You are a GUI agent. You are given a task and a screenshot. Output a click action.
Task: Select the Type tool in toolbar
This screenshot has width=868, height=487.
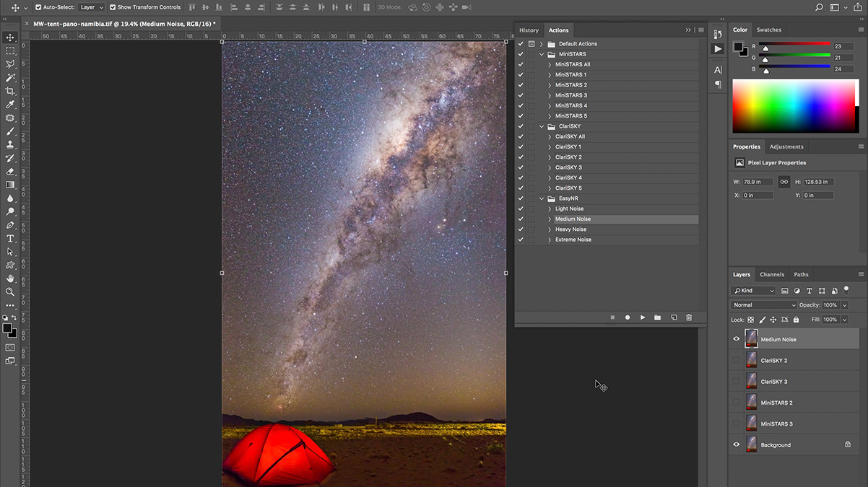[10, 239]
